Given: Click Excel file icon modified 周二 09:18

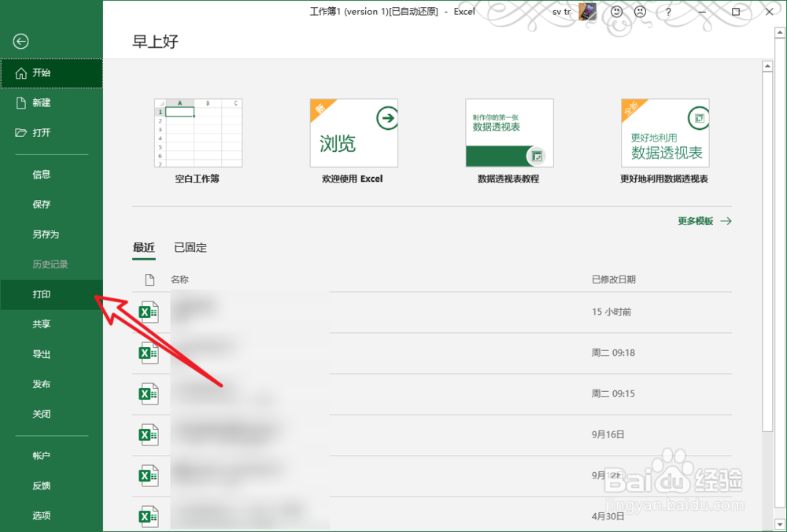Looking at the screenshot, I should [x=149, y=353].
